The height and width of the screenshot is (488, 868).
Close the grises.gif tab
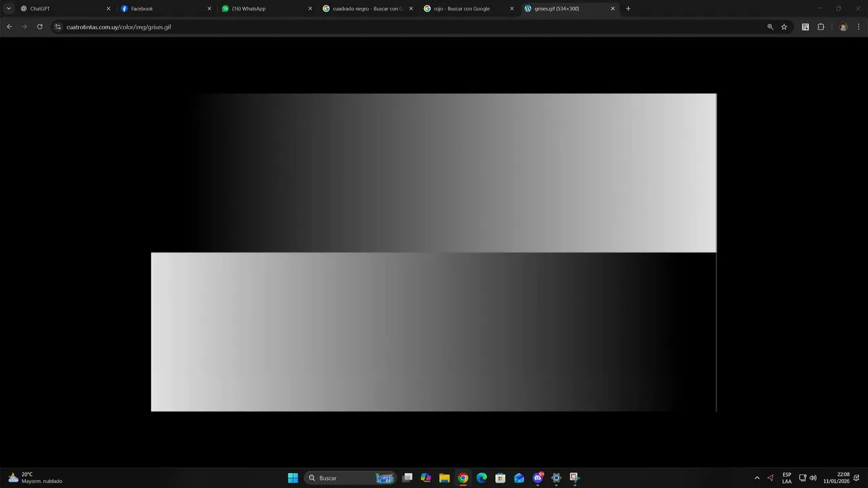pos(613,9)
